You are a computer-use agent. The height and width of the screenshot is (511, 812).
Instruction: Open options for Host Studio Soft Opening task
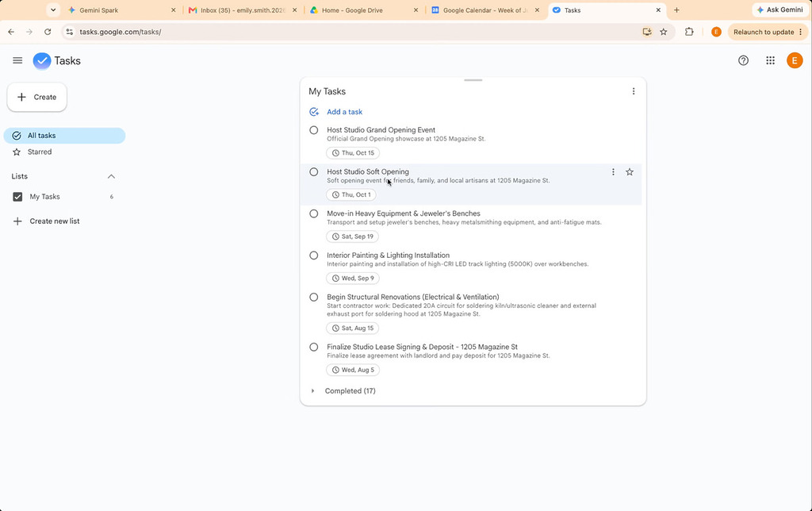(x=613, y=172)
